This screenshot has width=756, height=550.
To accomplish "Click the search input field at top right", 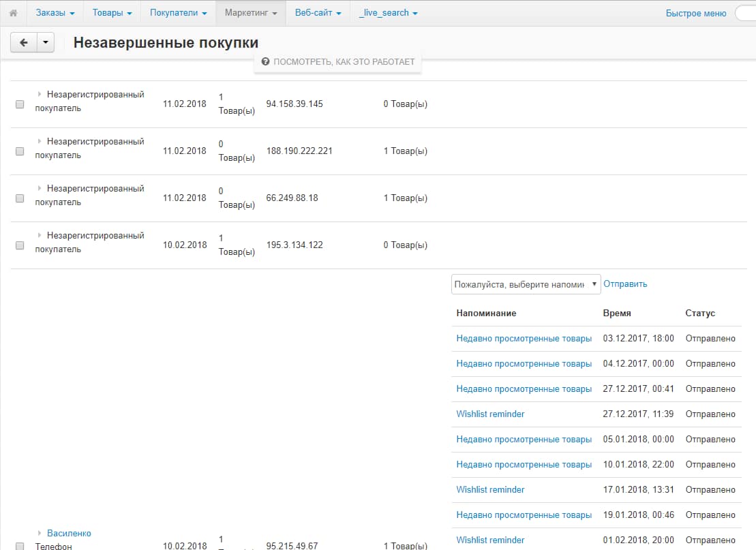I will [748, 12].
